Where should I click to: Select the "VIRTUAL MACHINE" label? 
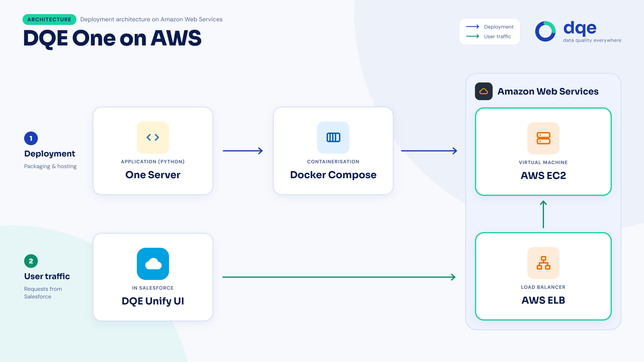[543, 162]
